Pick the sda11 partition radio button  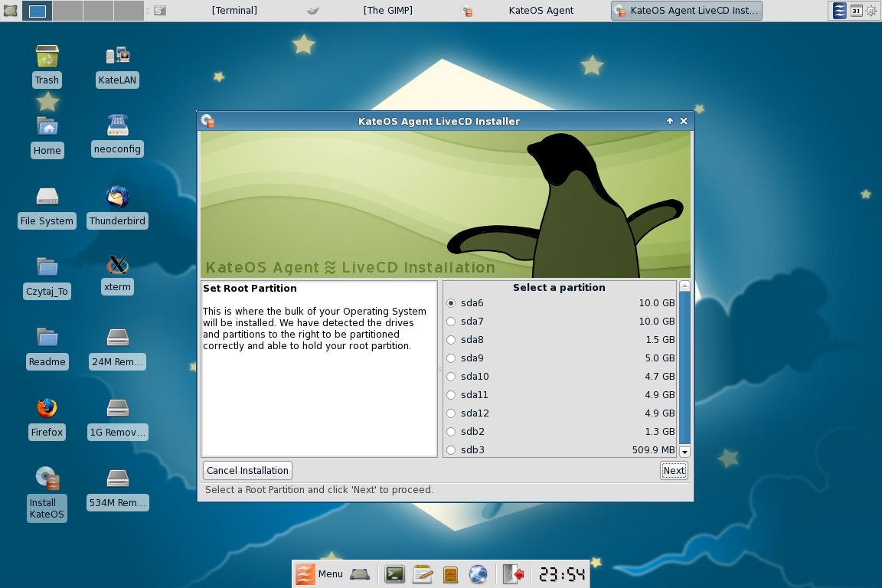[x=450, y=395]
